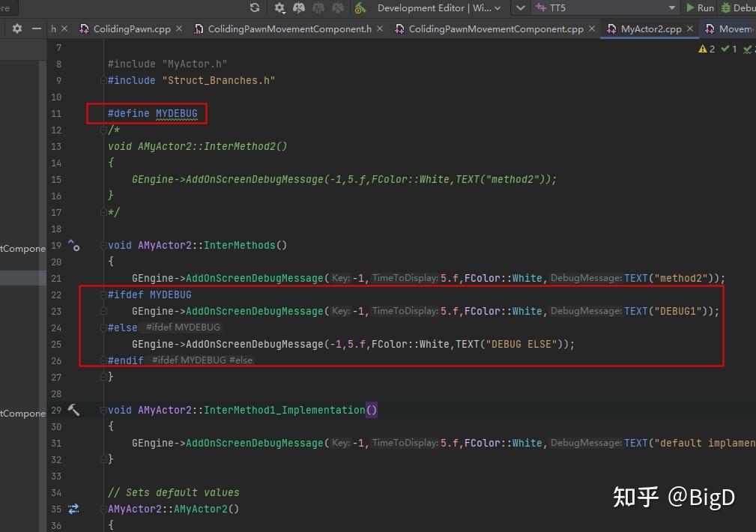Click the "DEBUG ELSE" string literal

[x=521, y=344]
